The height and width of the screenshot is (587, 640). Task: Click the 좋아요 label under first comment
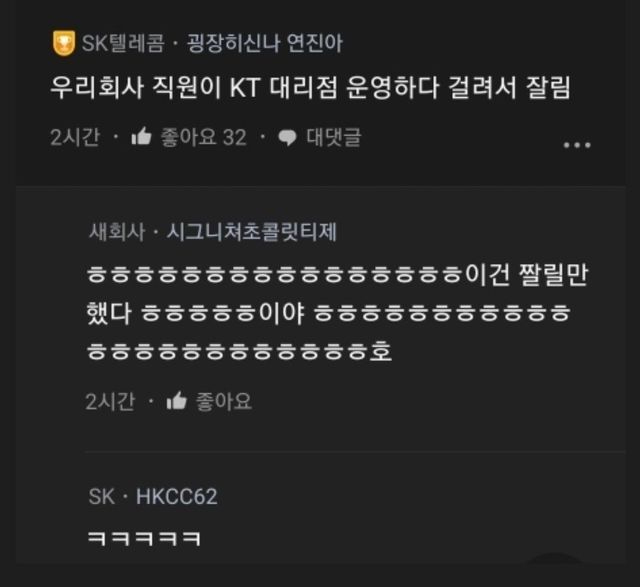pyautogui.click(x=224, y=401)
